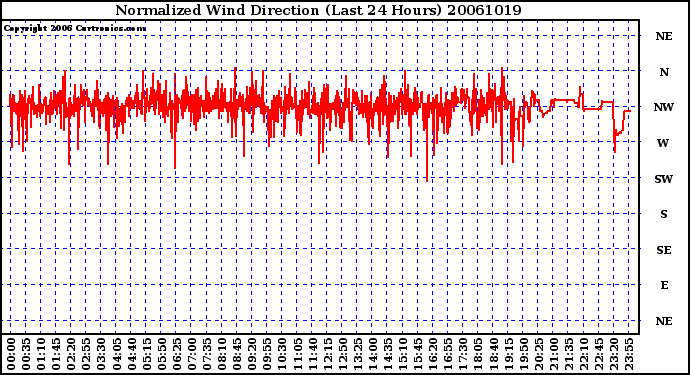
Task: Click the bottom 'NE' direction label
Action: 664,321
